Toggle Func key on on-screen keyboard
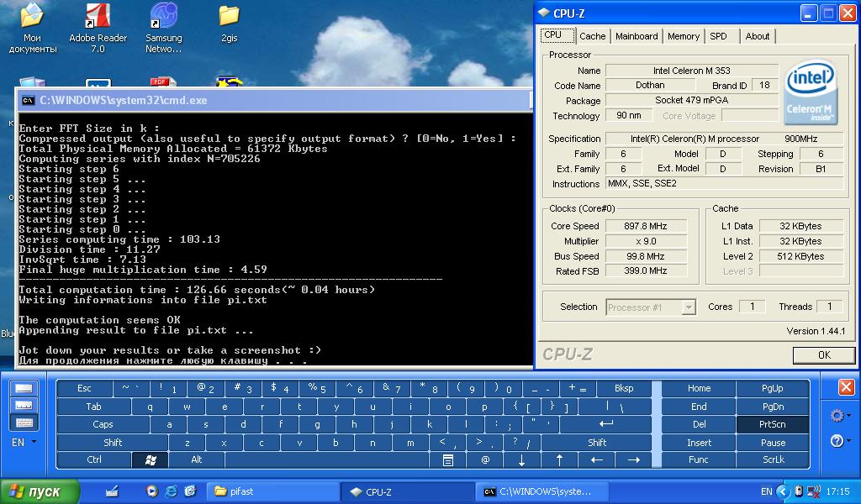 tap(699, 460)
